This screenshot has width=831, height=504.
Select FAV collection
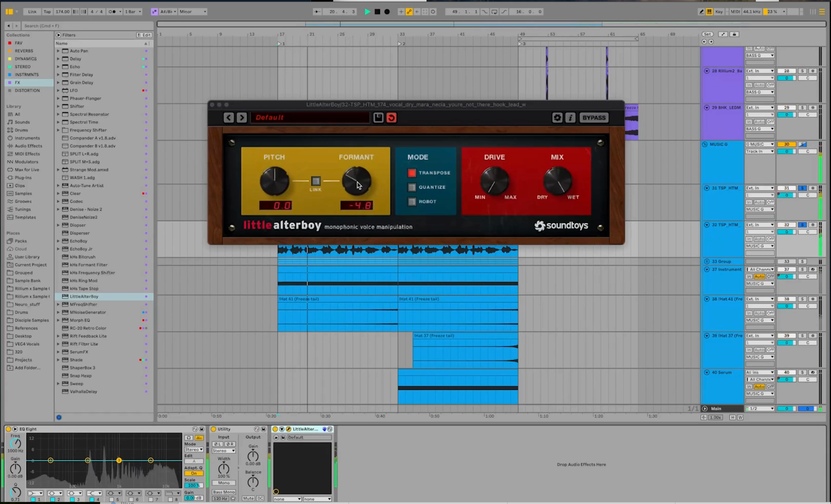[x=18, y=43]
